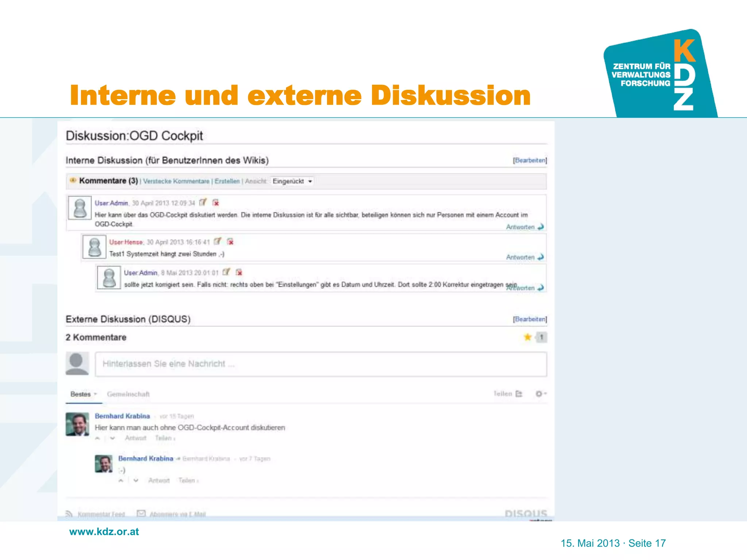This screenshot has height=560, width=747.
Task: Click Bearbeiten for Interne Diskussion
Action: pos(530,160)
